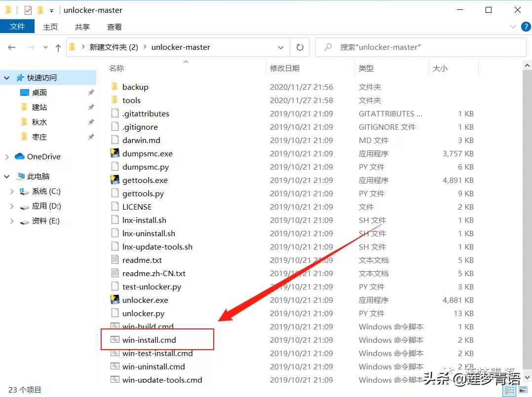The width and height of the screenshot is (532, 397).
Task: Click the scrollbar down arrow in file list
Action: pyautogui.click(x=527, y=377)
